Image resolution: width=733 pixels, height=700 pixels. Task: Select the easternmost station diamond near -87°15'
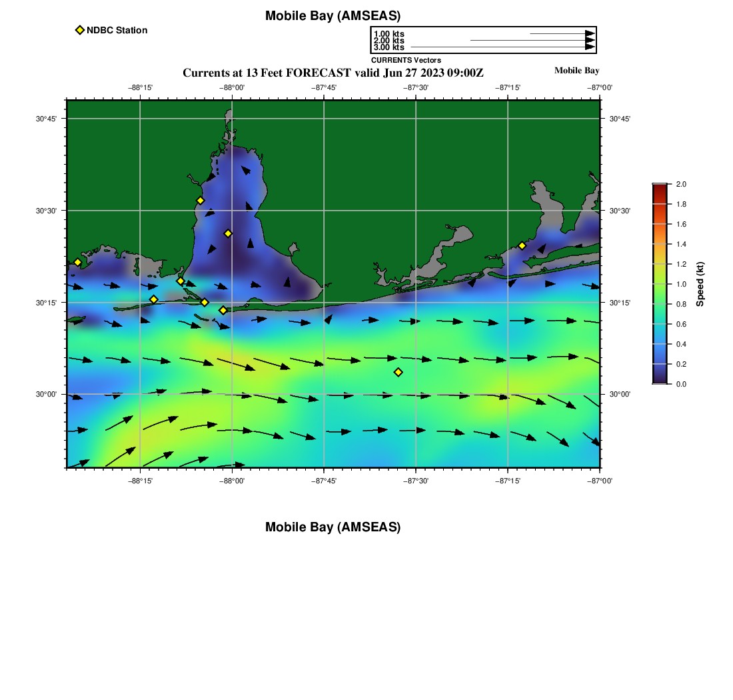[522, 245]
